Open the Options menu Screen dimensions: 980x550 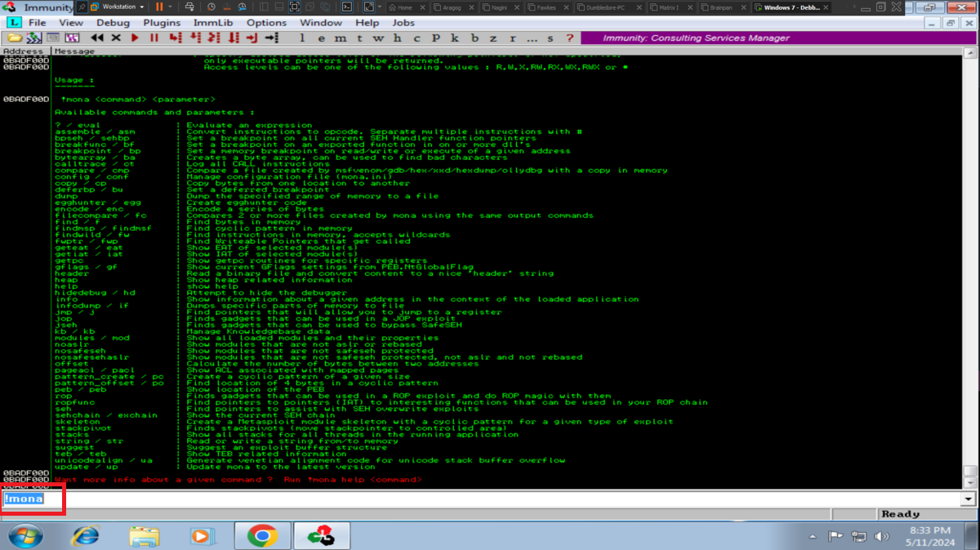tap(266, 23)
